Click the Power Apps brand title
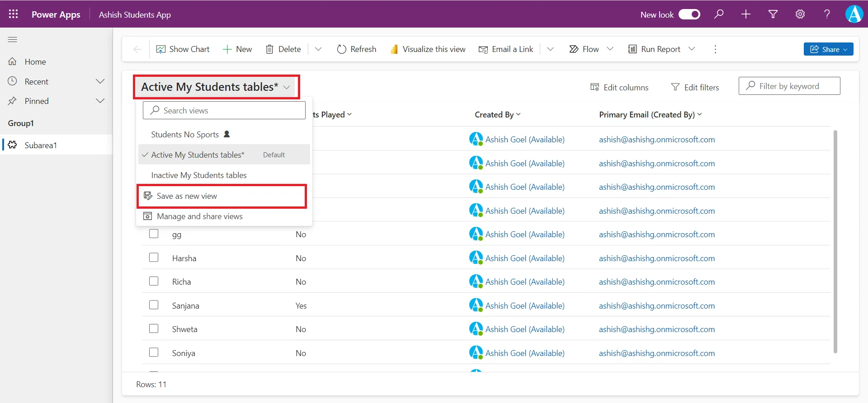The height and width of the screenshot is (403, 868). (56, 14)
